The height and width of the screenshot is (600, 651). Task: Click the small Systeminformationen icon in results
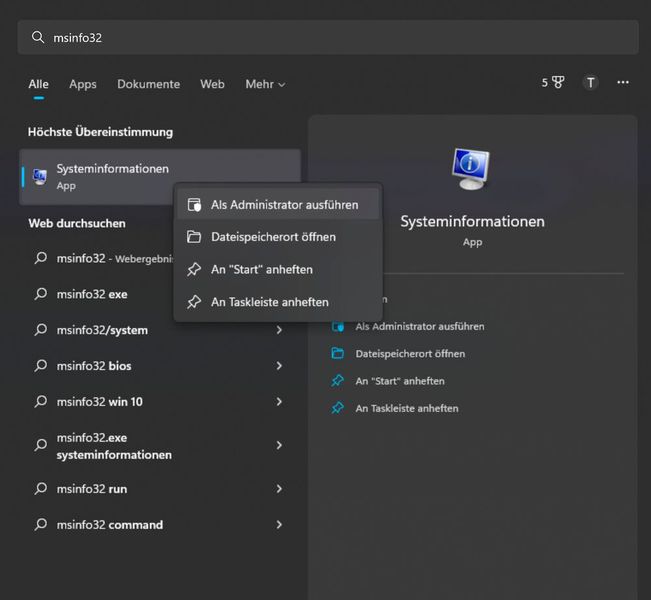tap(40, 177)
